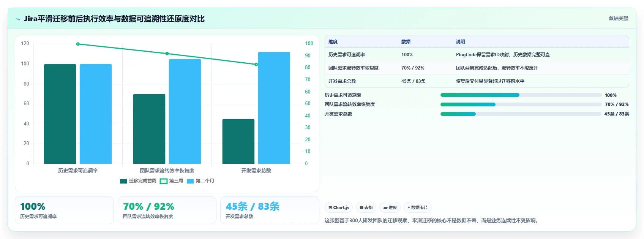
Task: Click the dark green 历史需求可追溯率 bar
Action: (x=60, y=114)
